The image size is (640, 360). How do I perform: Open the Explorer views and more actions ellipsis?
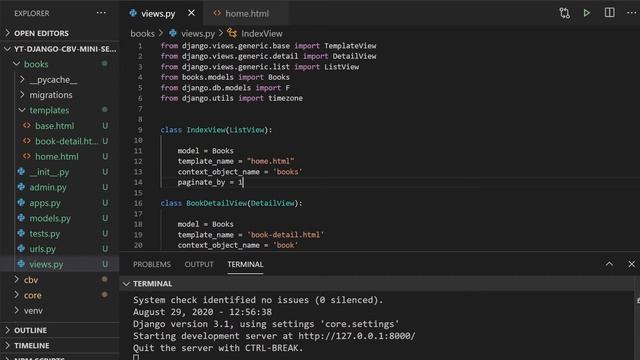point(101,13)
